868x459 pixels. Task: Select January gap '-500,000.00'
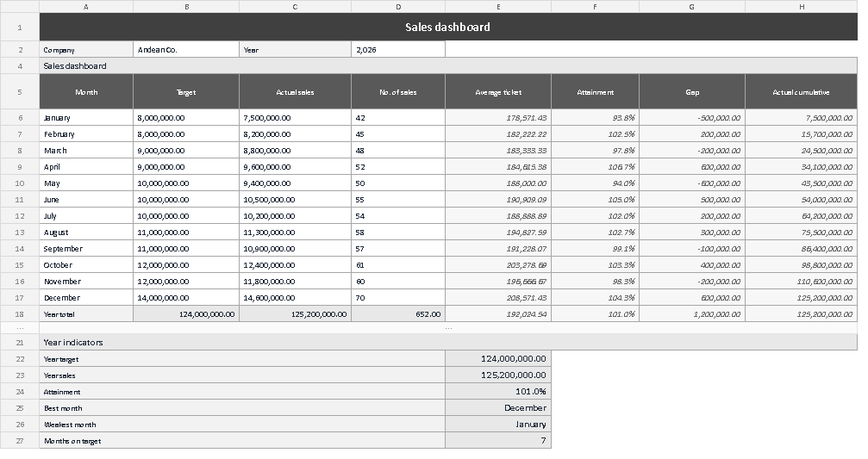click(x=692, y=118)
